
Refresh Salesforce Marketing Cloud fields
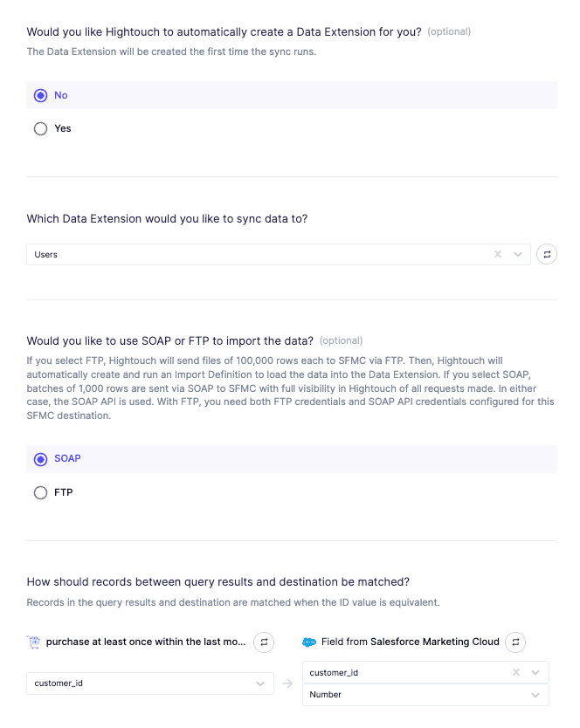[515, 642]
